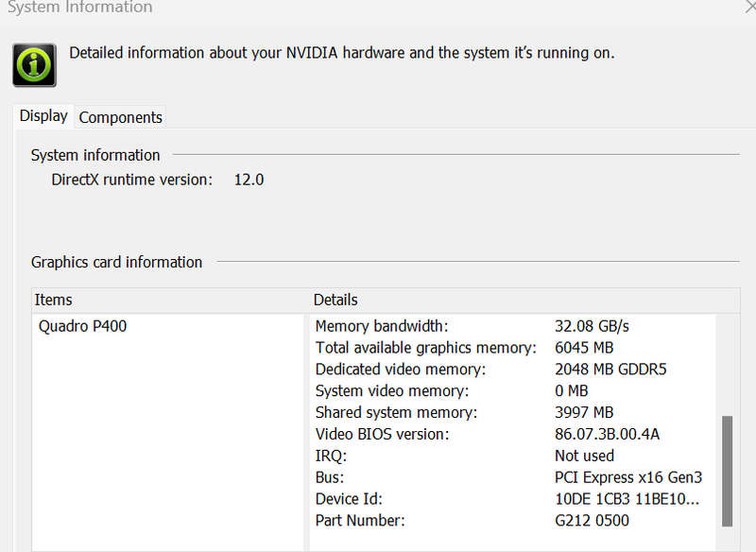Image resolution: width=756 pixels, height=552 pixels.
Task: Click the DirectX runtime version value 12.0
Action: 249,180
